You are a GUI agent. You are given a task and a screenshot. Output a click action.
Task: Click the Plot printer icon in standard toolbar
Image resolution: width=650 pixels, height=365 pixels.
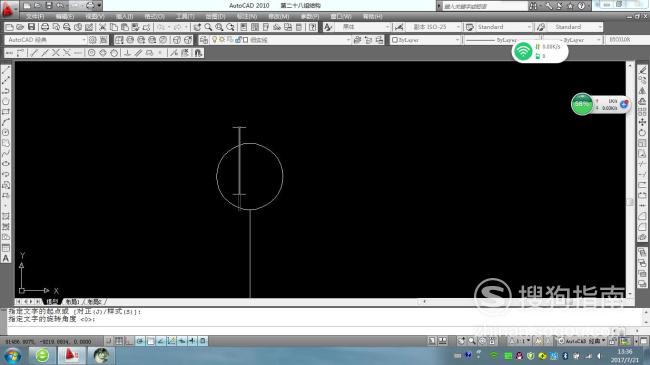click(x=45, y=27)
